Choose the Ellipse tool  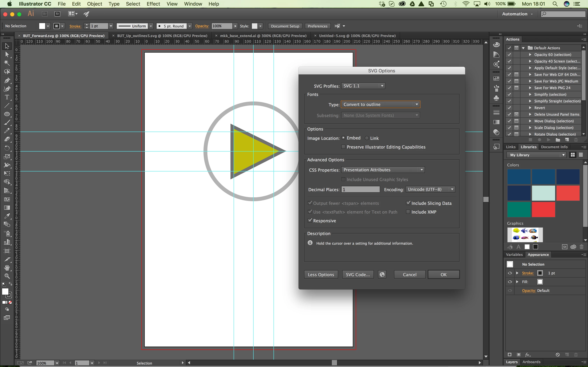point(7,114)
